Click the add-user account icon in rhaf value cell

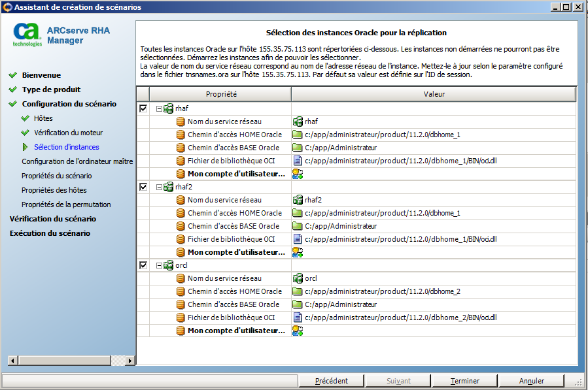click(x=298, y=174)
